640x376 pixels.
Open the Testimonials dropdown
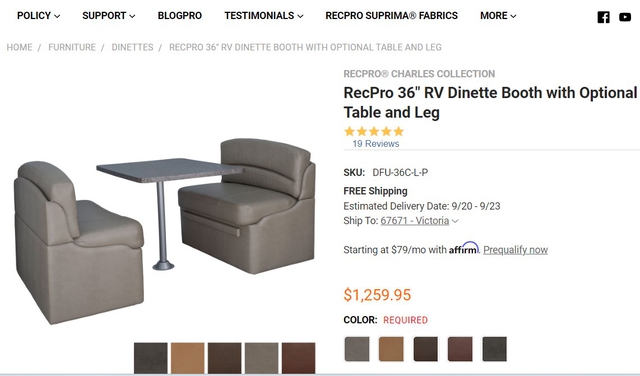[264, 16]
